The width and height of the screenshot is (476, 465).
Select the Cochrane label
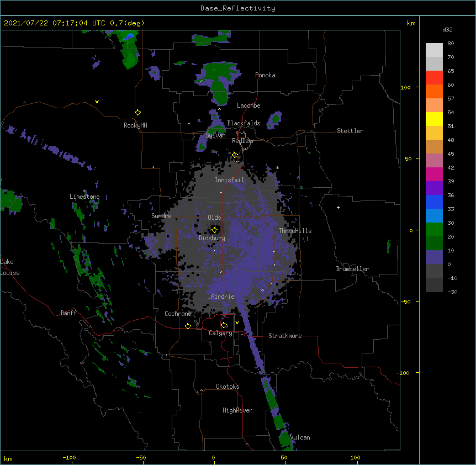tap(178, 314)
